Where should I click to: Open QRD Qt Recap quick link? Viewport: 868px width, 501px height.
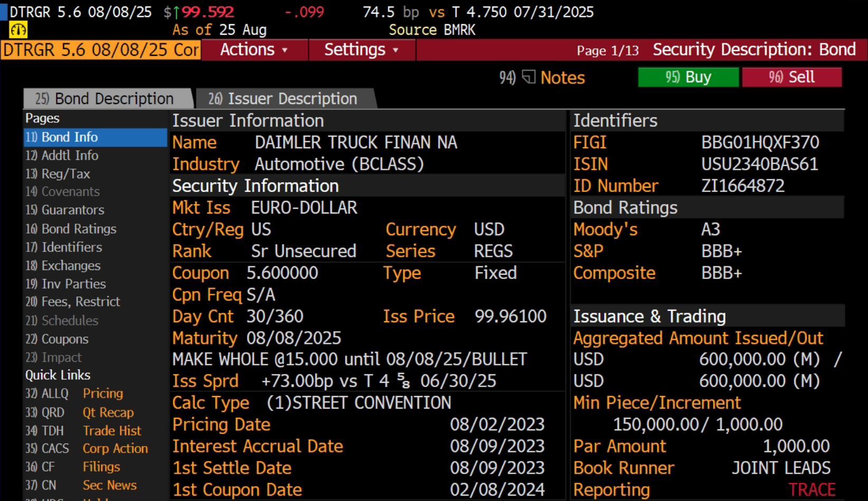click(x=80, y=412)
